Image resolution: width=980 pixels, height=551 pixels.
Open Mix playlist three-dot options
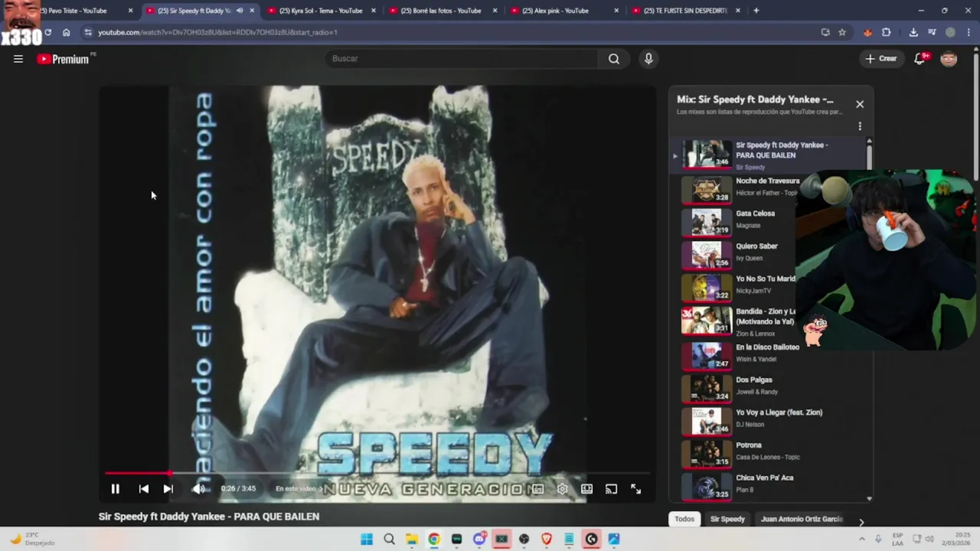pos(860,126)
